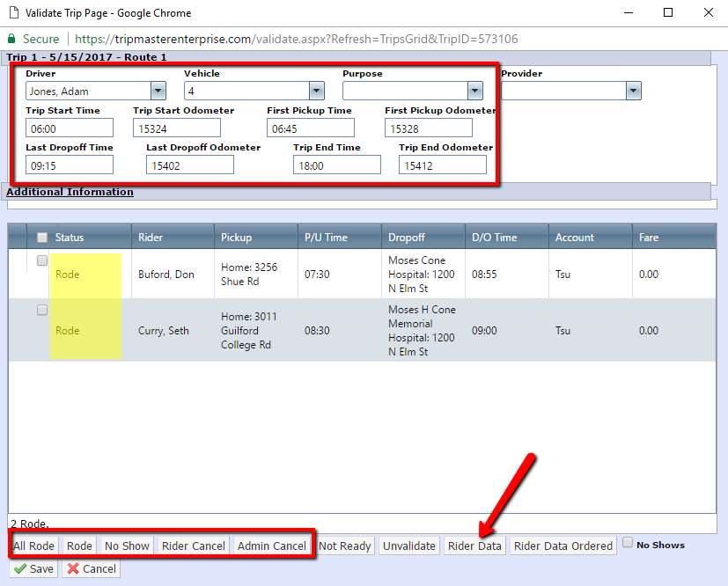Sort by the Fare column header
The image size is (728, 586).
point(649,238)
